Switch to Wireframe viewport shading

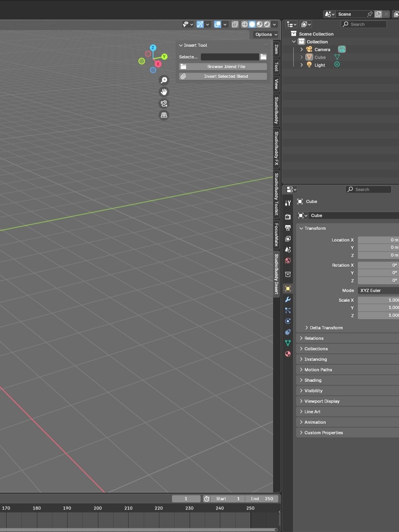tap(245, 24)
